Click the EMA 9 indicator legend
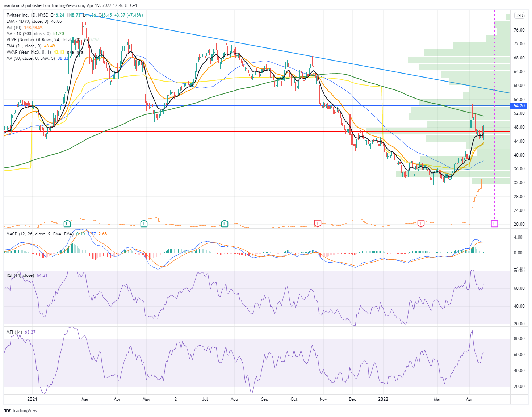The width and height of the screenshot is (532, 417). [34, 21]
